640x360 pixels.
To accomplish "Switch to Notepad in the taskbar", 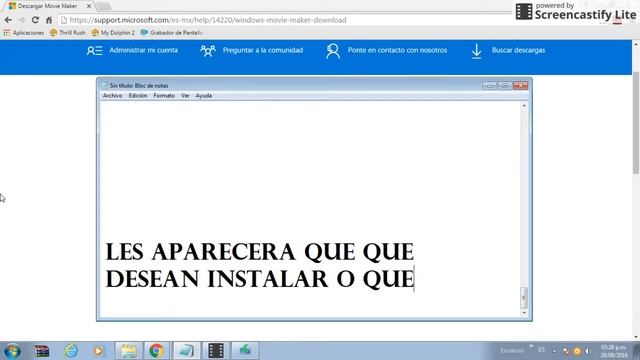I will [x=187, y=351].
